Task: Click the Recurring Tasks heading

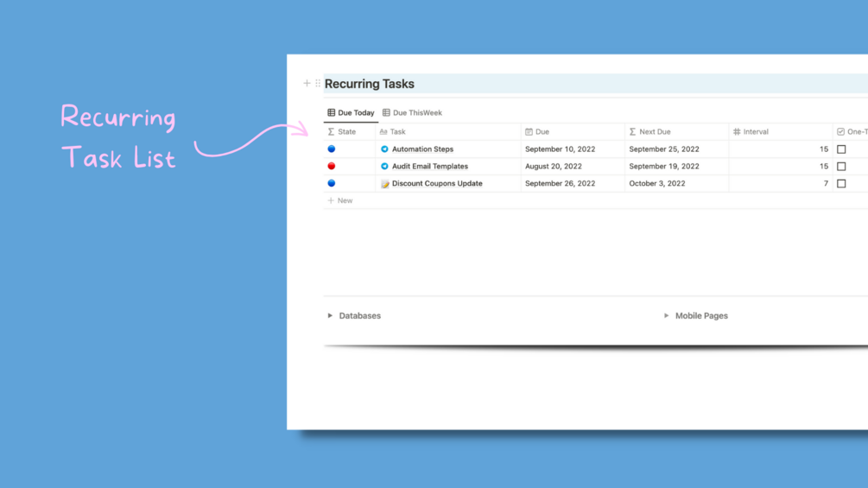Action: pyautogui.click(x=370, y=84)
